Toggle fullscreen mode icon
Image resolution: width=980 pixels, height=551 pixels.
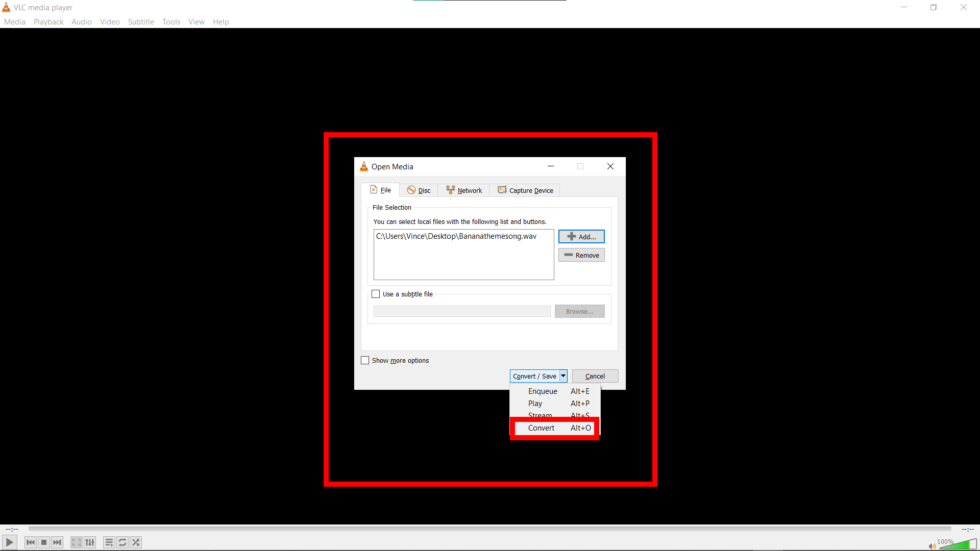[76, 542]
